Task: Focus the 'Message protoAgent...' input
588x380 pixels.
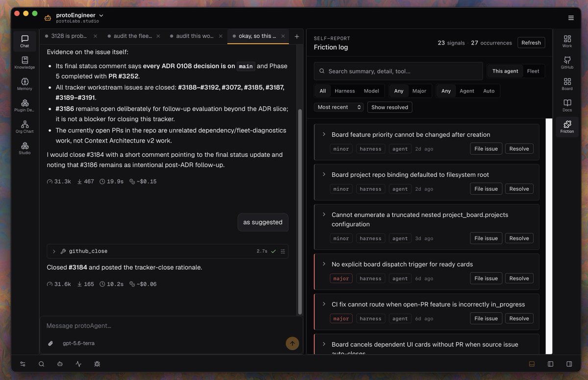Action: (171, 326)
